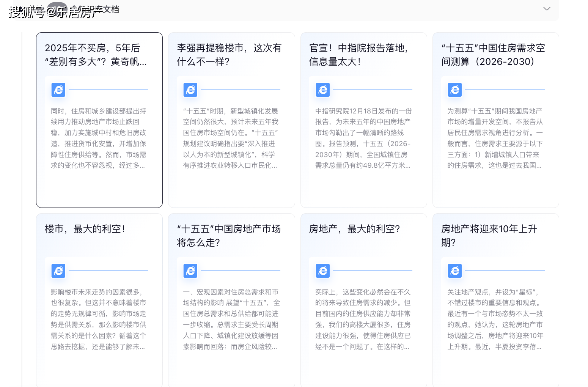Collapse the reference documents panel chevron
The width and height of the screenshot is (588, 387).
pyautogui.click(x=547, y=9)
